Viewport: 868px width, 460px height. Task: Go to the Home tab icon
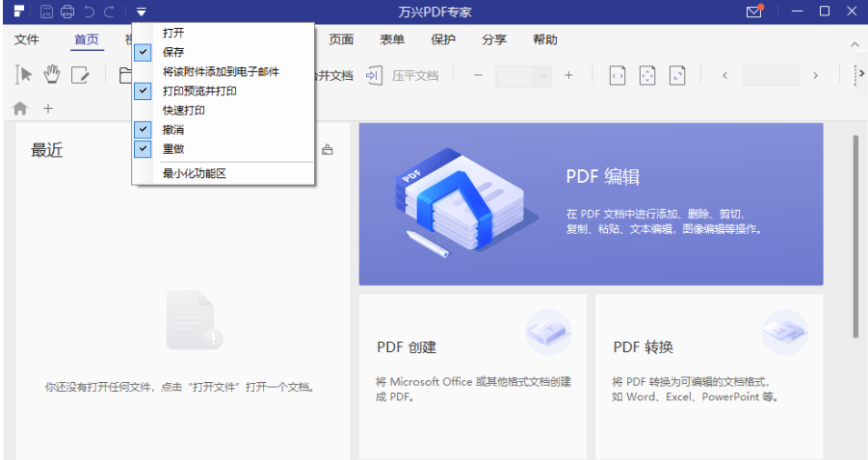point(19,109)
